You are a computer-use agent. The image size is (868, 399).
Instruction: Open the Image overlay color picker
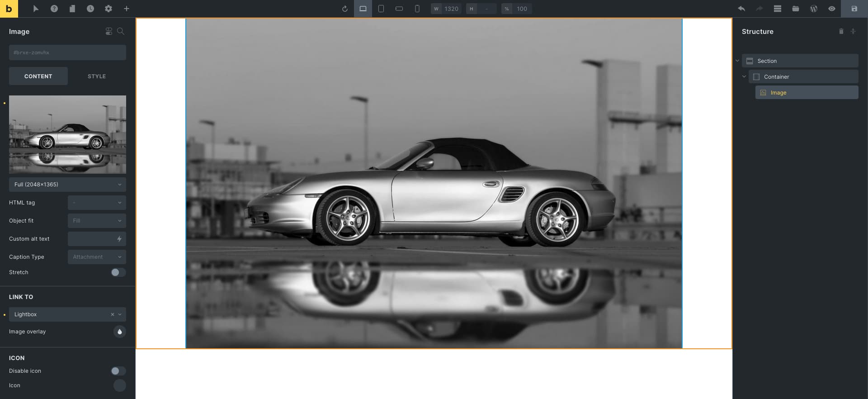(x=119, y=332)
